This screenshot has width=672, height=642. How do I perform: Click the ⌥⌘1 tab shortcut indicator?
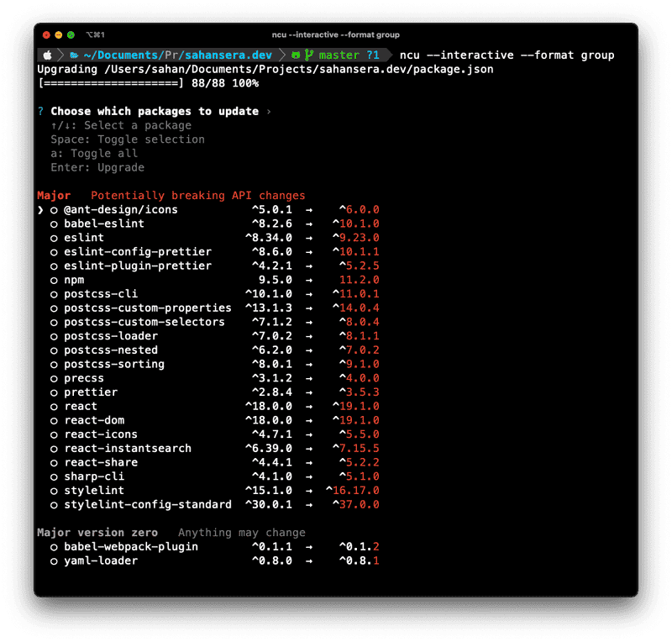pyautogui.click(x=95, y=34)
